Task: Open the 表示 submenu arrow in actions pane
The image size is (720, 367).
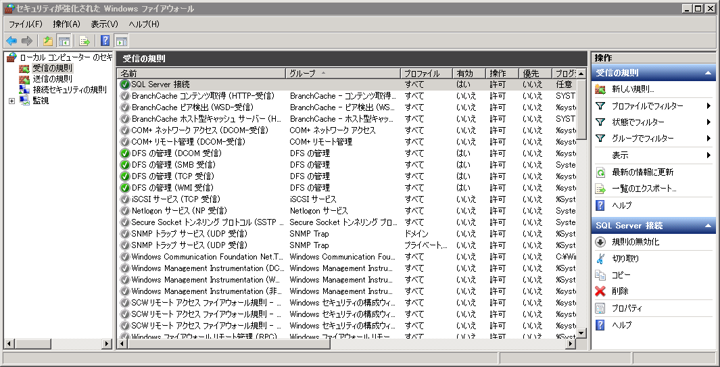Action: [709, 155]
